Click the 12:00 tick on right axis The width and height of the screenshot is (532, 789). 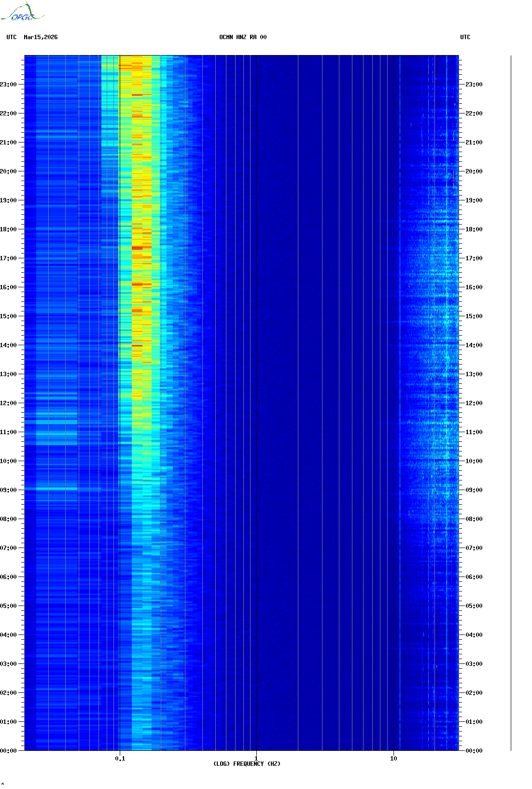pos(473,403)
